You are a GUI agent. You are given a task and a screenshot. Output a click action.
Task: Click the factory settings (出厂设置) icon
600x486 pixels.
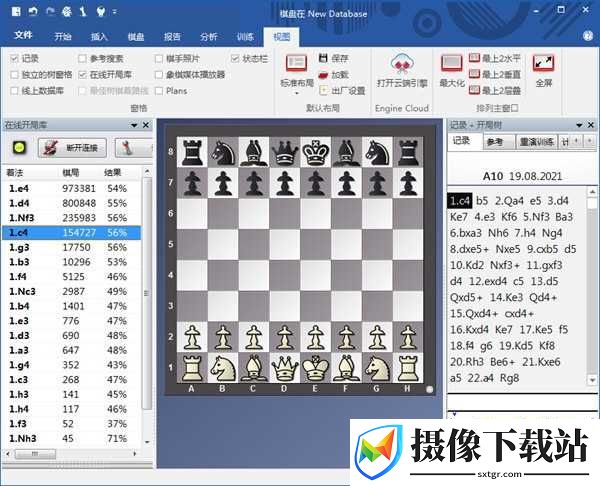pyautogui.click(x=324, y=90)
